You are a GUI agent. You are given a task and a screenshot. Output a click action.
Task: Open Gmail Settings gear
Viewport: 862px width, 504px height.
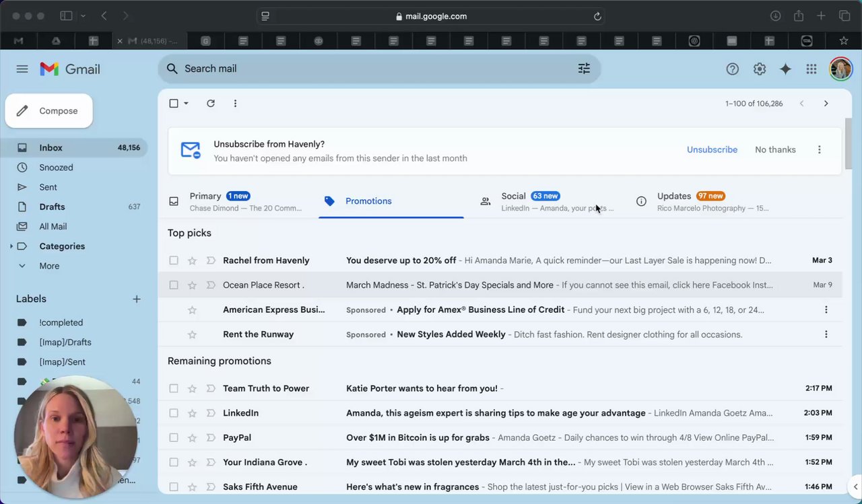tap(760, 69)
